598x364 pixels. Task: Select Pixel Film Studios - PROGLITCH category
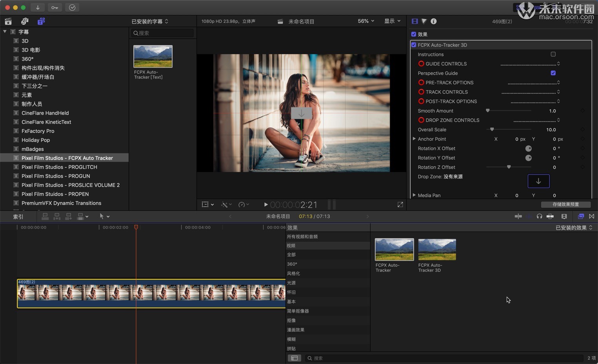click(x=59, y=167)
